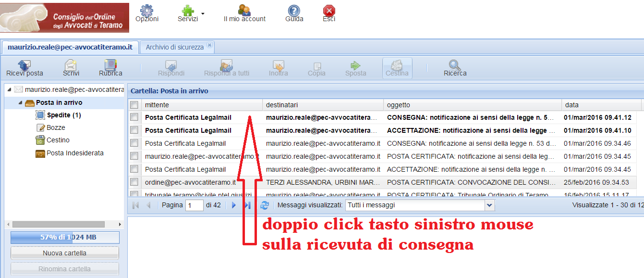The image size is (644, 278).
Task: Click the page number input field
Action: point(194,205)
